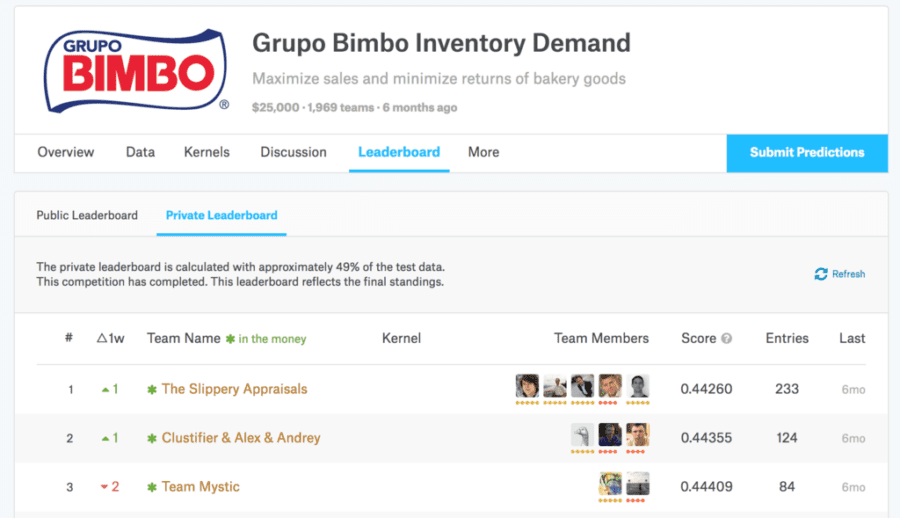Screen dimensions: 900x518
Task: Click Submit Predictions button
Action: point(807,153)
